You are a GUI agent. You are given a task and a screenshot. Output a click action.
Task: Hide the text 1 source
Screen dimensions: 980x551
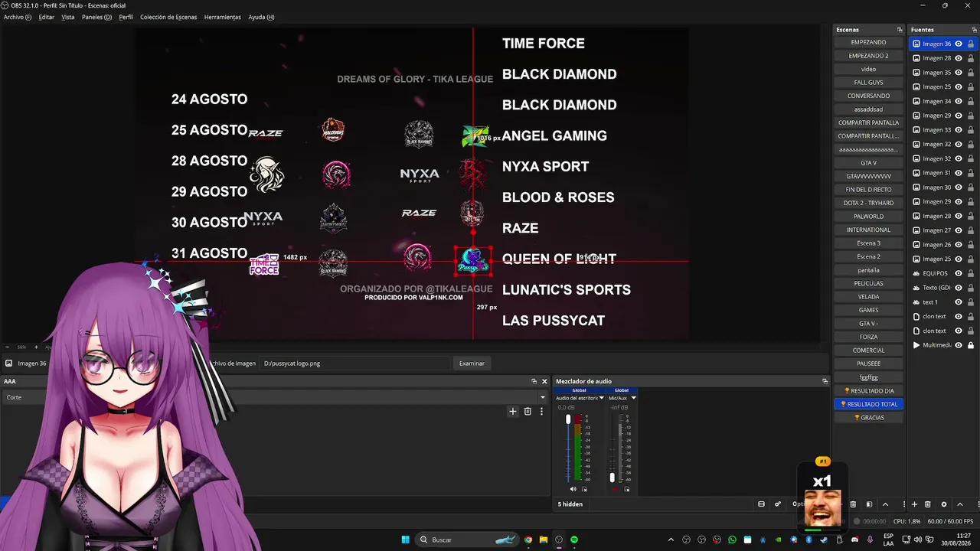tap(959, 302)
